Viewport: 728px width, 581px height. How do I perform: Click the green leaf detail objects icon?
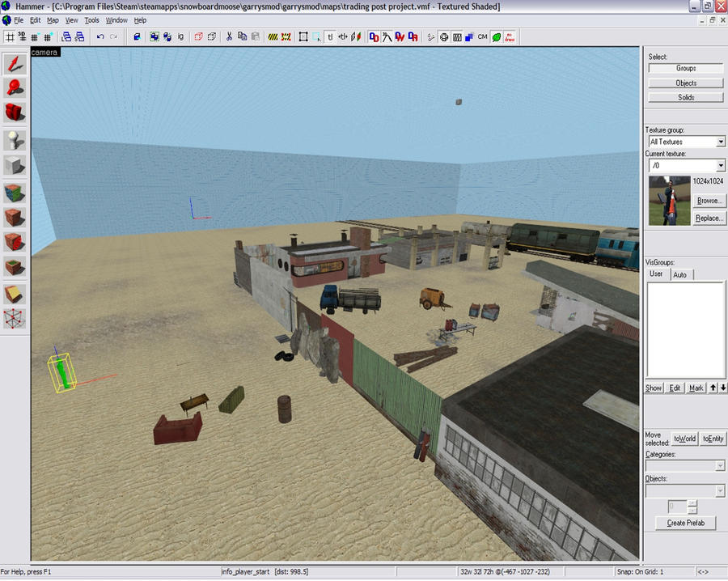coord(497,36)
